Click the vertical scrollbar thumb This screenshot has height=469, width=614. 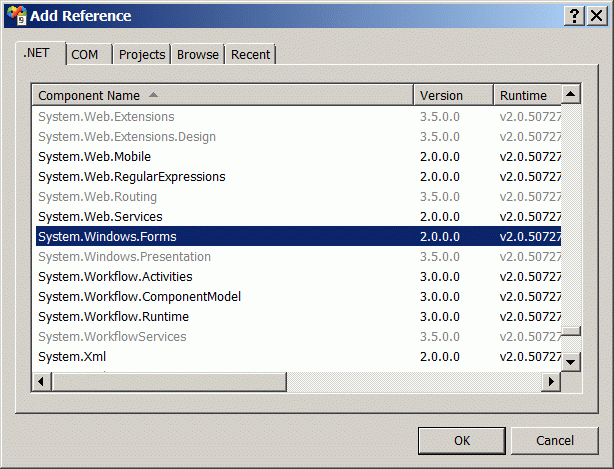coord(571,331)
